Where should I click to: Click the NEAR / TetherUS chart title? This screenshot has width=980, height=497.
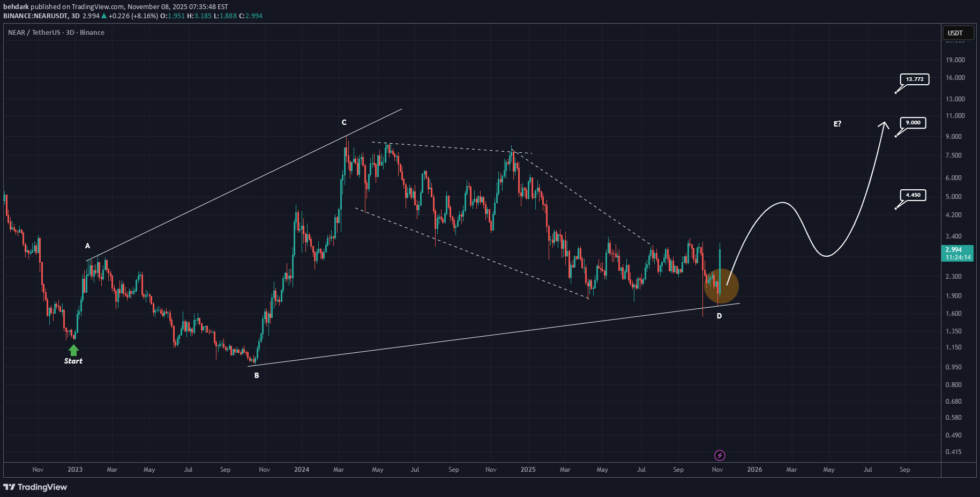pyautogui.click(x=56, y=33)
